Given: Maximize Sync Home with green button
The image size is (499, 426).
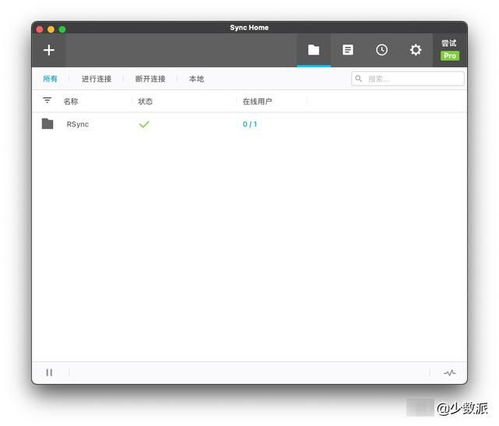Looking at the screenshot, I should (x=62, y=29).
